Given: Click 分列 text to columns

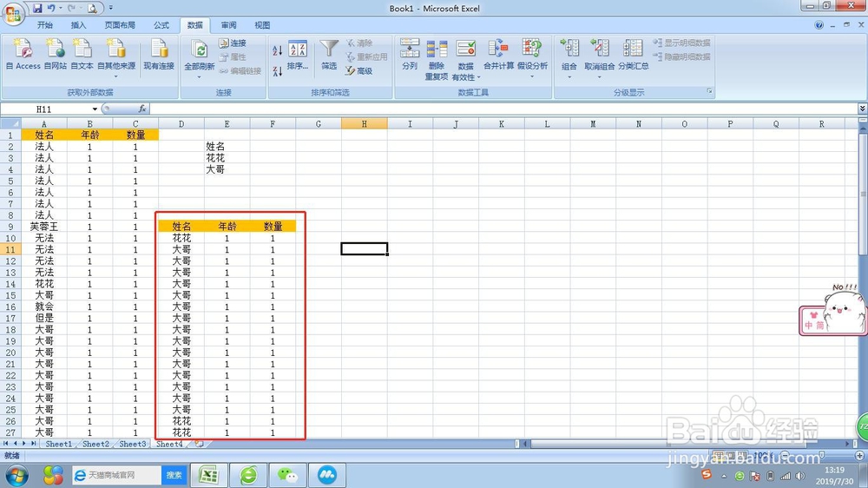Looking at the screenshot, I should pyautogui.click(x=410, y=55).
